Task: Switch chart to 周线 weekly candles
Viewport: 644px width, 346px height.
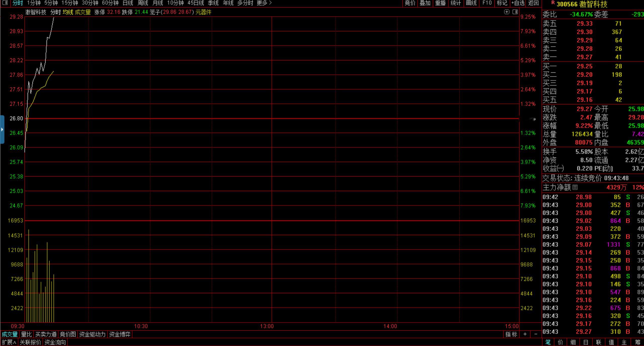Action: (143, 3)
